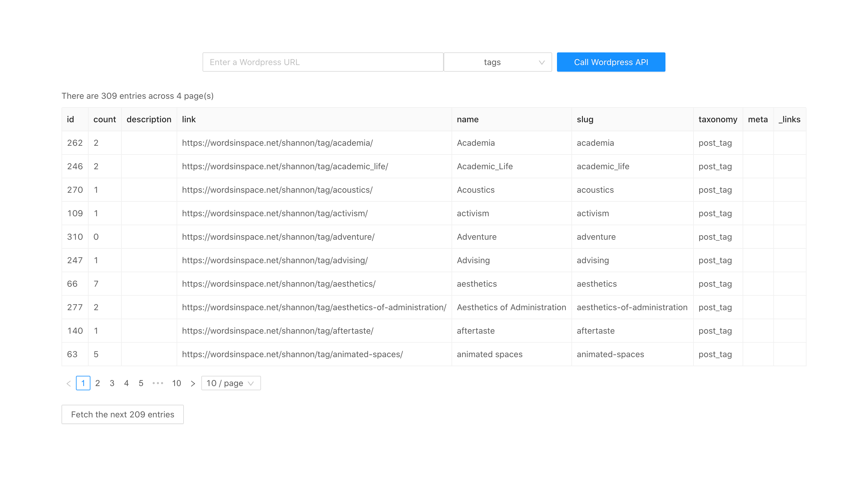Click the pagination ellipsis jump icon

[158, 383]
